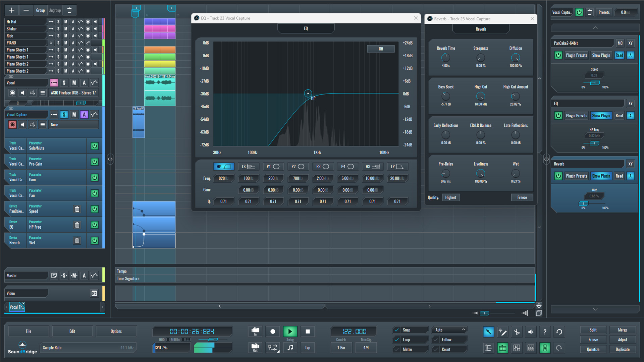Viewport: 644px width, 362px height.
Task: Select the scissors cut tool
Action: (x=517, y=332)
